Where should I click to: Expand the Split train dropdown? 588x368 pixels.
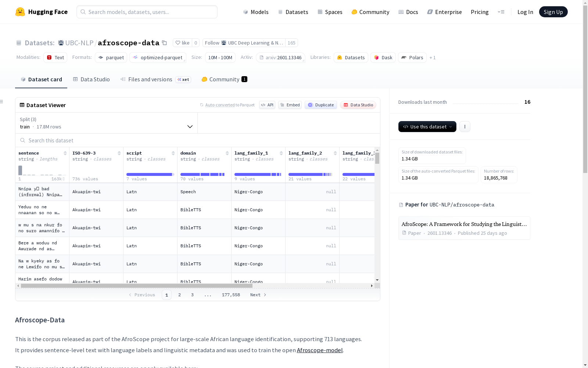pos(107,123)
